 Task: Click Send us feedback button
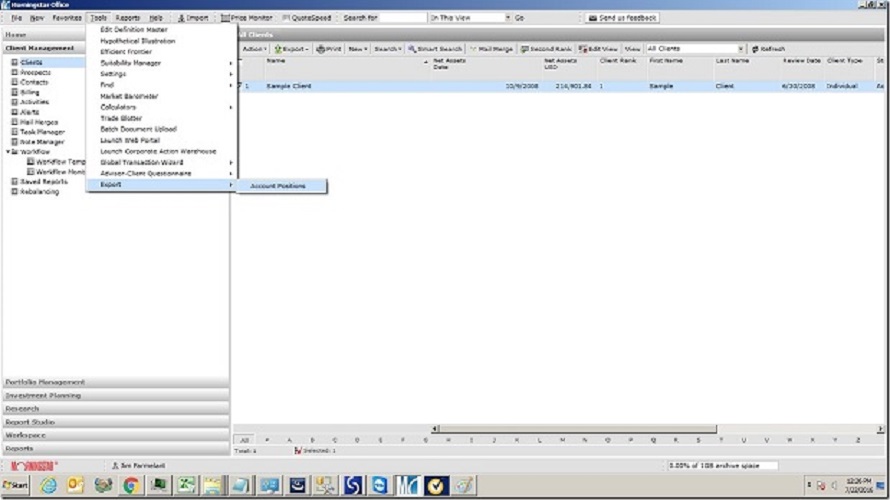click(x=623, y=18)
